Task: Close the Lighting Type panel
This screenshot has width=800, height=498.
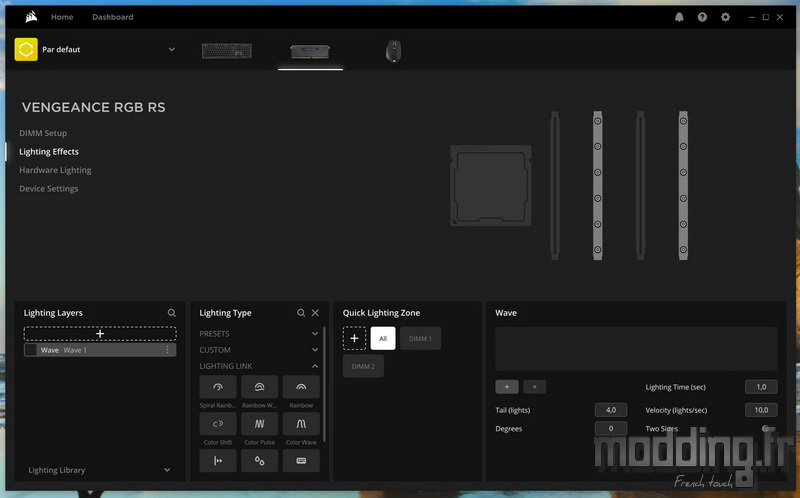Action: coord(315,313)
